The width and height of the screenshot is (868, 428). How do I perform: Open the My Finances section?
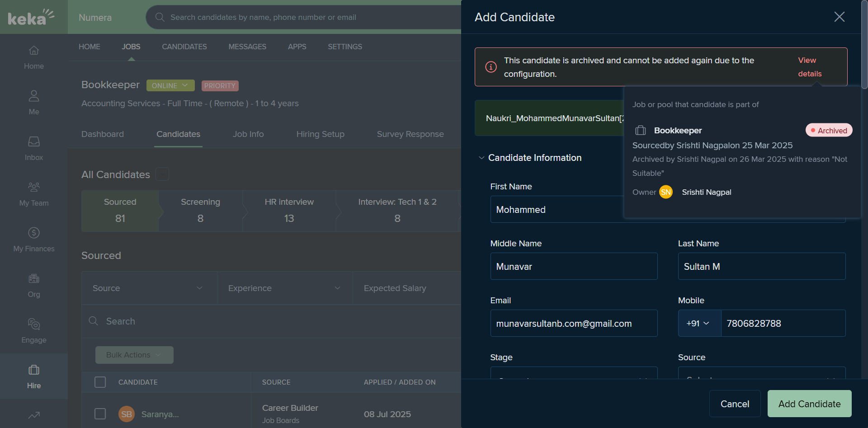pos(34,240)
